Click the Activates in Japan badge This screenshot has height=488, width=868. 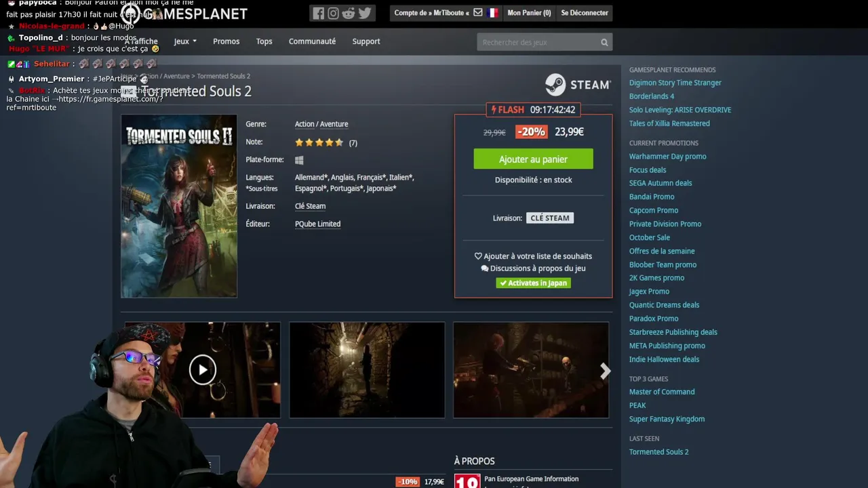(533, 283)
